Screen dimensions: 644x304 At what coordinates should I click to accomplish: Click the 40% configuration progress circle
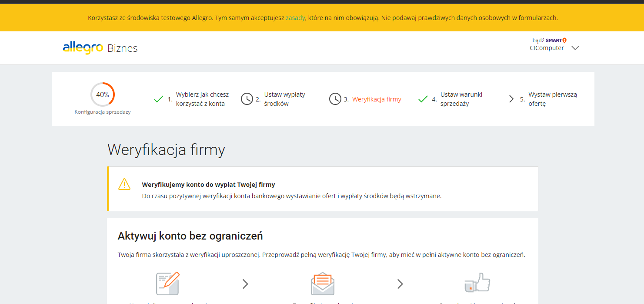(103, 95)
